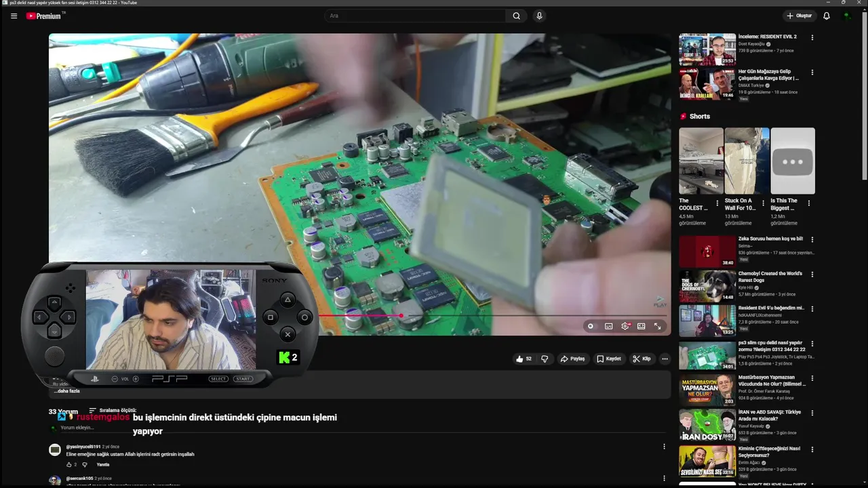Image resolution: width=868 pixels, height=488 pixels.
Task: Open player settings gear
Action: 625,326
